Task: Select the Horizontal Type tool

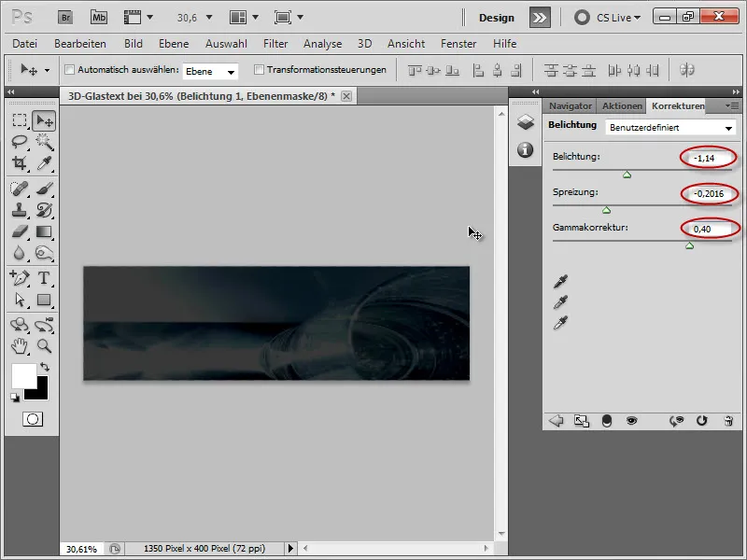Action: point(44,277)
